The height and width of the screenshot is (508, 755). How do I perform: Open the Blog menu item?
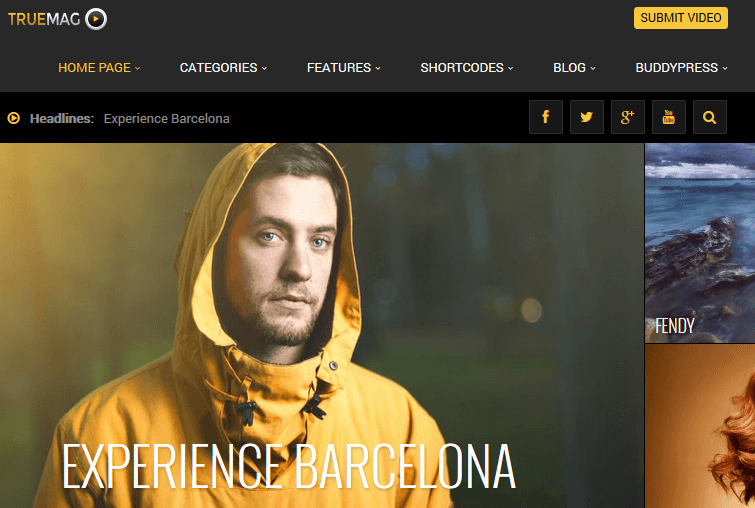tap(574, 68)
